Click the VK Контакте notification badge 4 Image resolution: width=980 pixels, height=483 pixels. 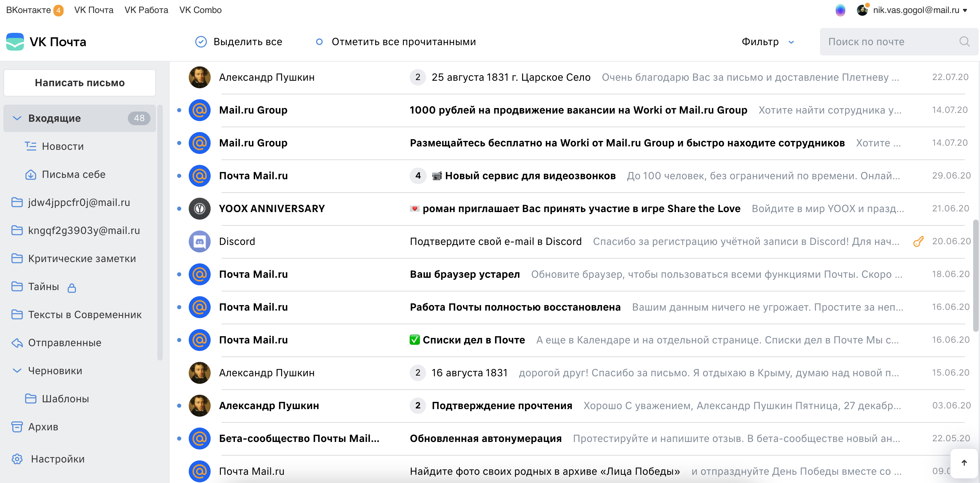(x=58, y=10)
